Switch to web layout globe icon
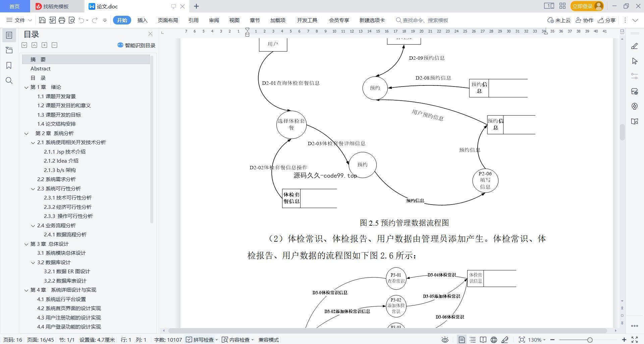This screenshot has width=644, height=344. pos(494,340)
